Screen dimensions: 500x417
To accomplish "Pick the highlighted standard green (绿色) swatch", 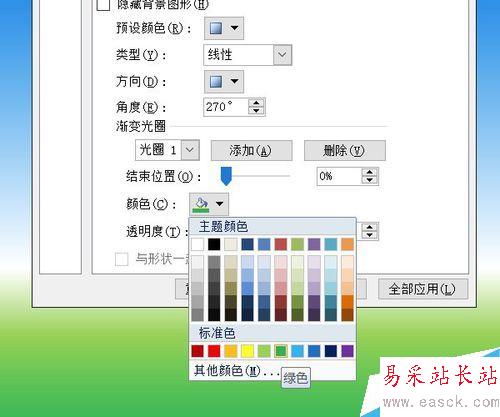I will click(x=281, y=351).
